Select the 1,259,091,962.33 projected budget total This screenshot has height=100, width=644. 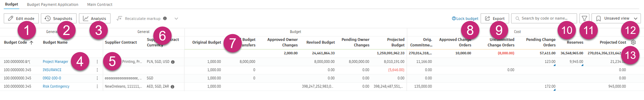point(390,53)
